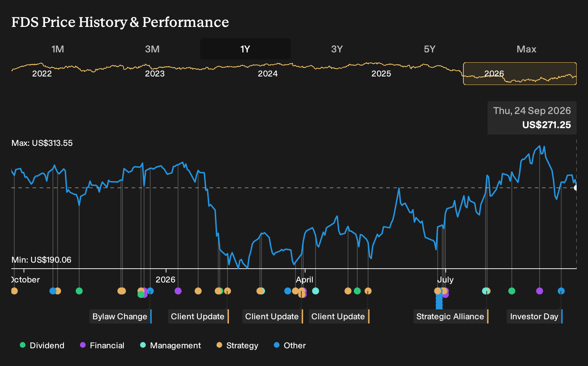
Task: Select the 3M time range tab
Action: 152,49
